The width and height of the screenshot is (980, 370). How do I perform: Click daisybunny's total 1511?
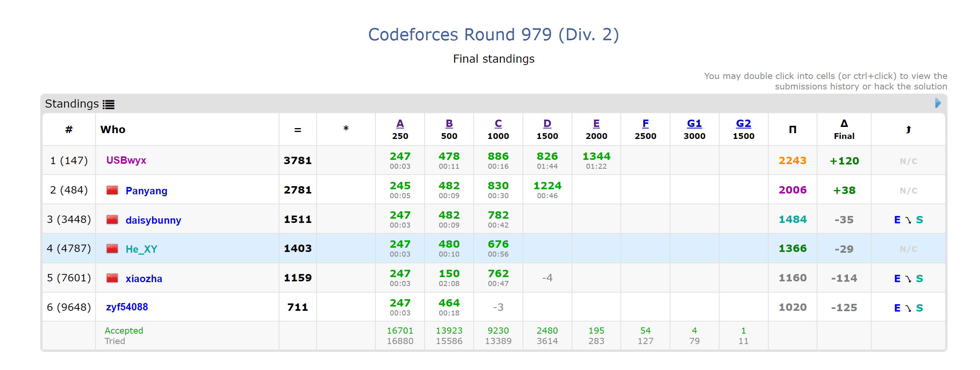point(298,219)
